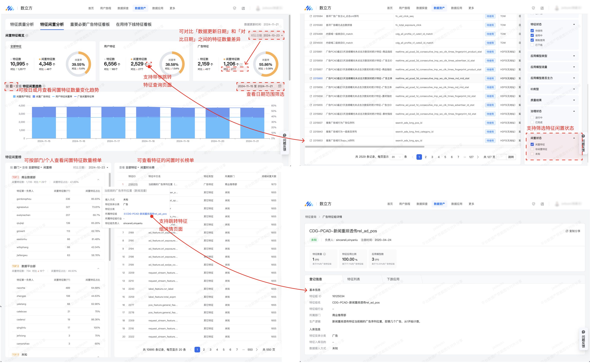Viewport: 590px width, 364px height.
Task: Expand the 应用模型类型 filter section
Action: [x=574, y=56]
